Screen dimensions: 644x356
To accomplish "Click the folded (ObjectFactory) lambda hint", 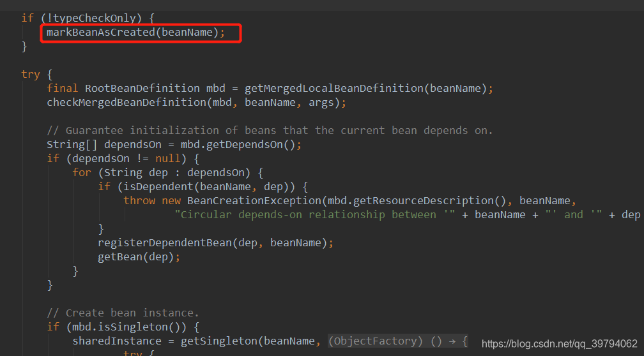I will click(397, 341).
